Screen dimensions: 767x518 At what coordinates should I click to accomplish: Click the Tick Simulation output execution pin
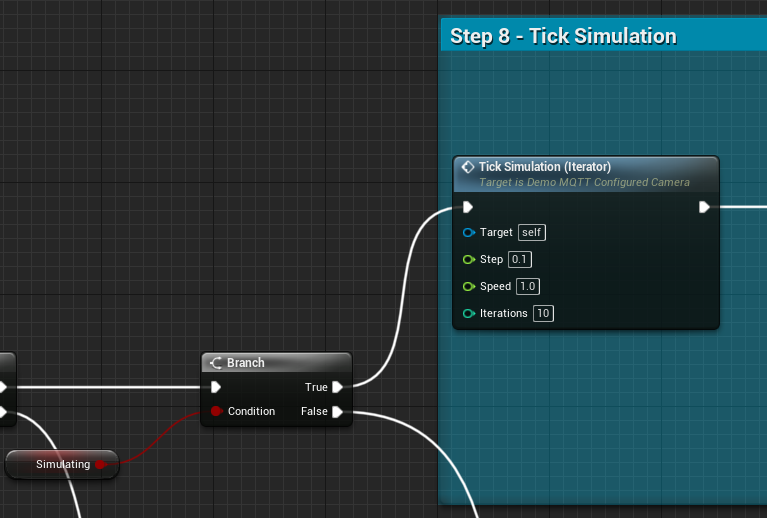(x=704, y=207)
